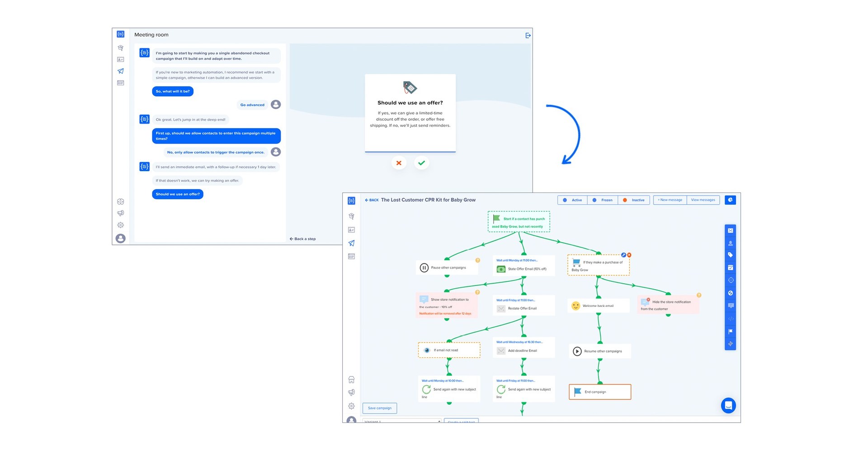The height and width of the screenshot is (454, 868).
Task: Open the contacts entry in the left sidebar
Action: 351,229
